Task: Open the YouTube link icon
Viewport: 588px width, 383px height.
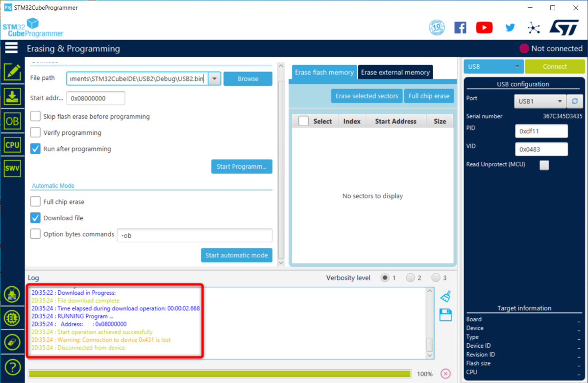Action: pyautogui.click(x=484, y=27)
